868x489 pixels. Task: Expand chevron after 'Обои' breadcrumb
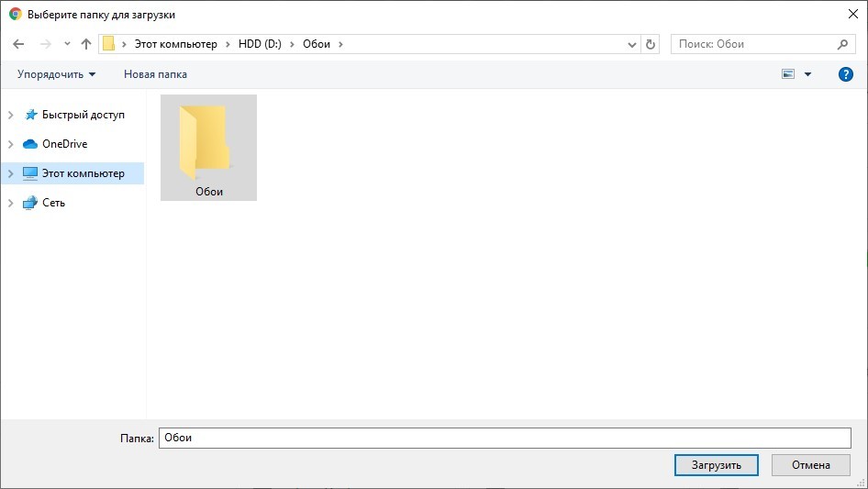point(340,44)
